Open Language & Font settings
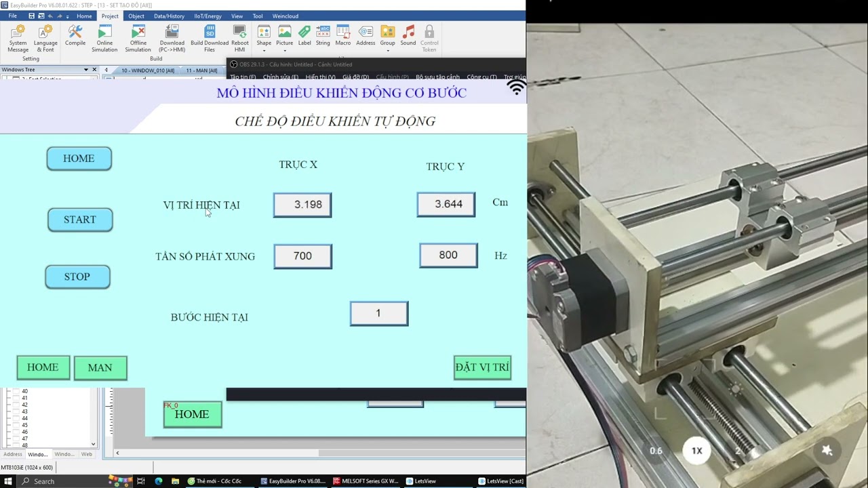This screenshot has width=868, height=488. (45, 39)
